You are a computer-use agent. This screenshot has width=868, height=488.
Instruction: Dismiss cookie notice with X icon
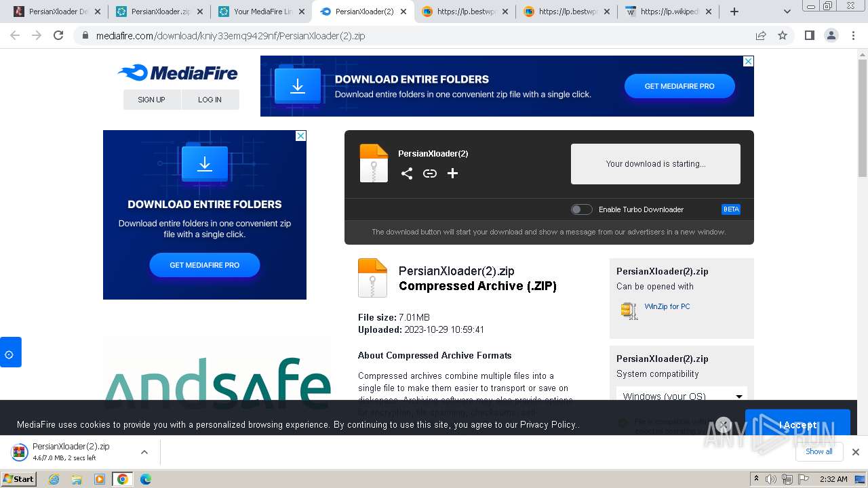point(724,425)
